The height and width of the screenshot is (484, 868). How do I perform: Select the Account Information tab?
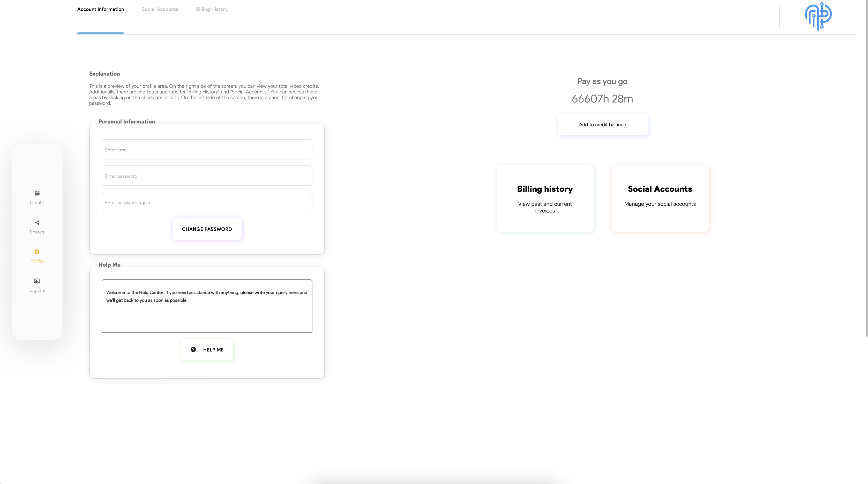[x=100, y=9]
